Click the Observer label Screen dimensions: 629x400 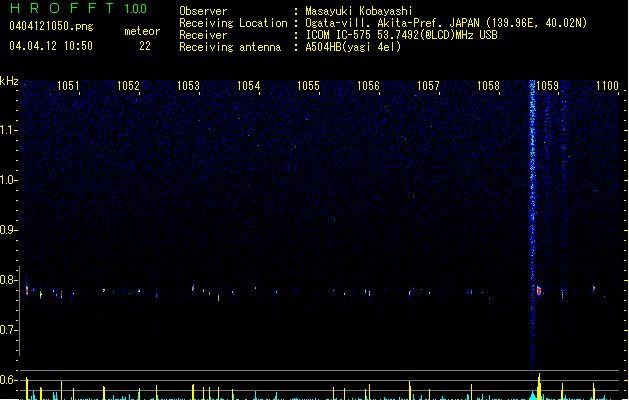point(203,11)
